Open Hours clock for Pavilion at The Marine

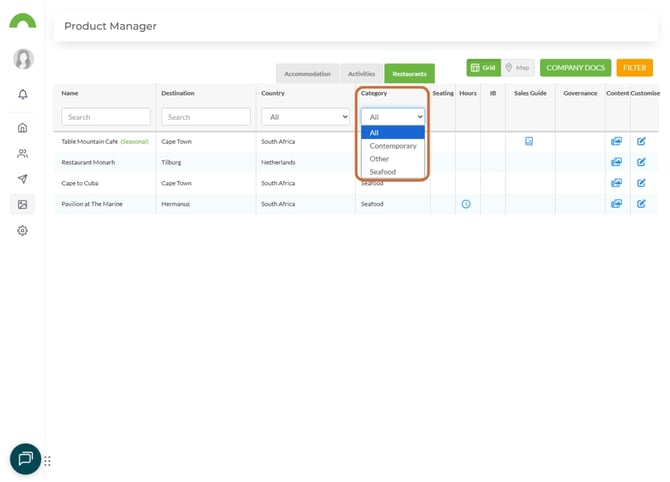coord(466,204)
